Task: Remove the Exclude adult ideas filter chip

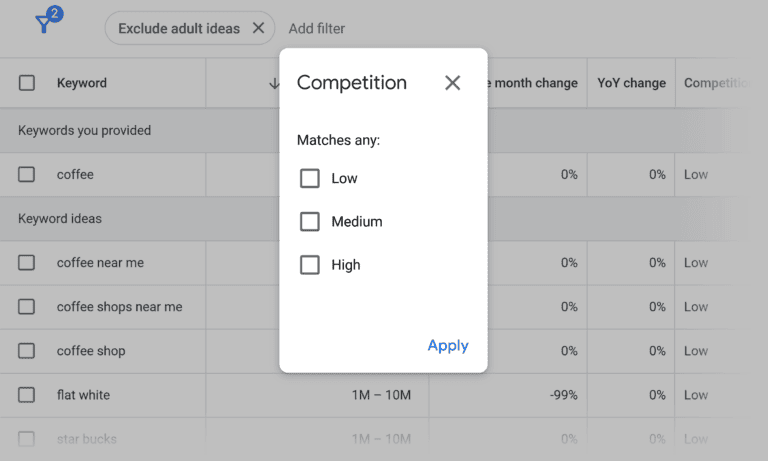Action: pyautogui.click(x=258, y=28)
